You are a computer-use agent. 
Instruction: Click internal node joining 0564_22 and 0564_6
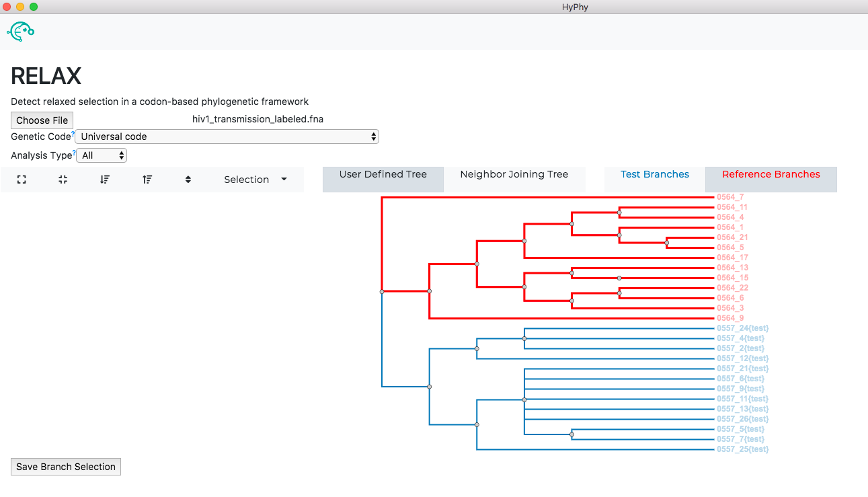pyautogui.click(x=619, y=293)
